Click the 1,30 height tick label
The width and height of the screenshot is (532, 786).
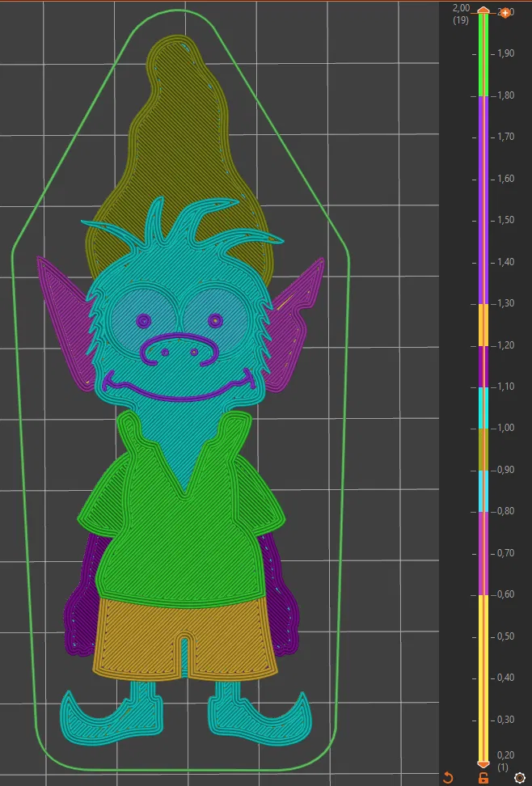tap(506, 303)
